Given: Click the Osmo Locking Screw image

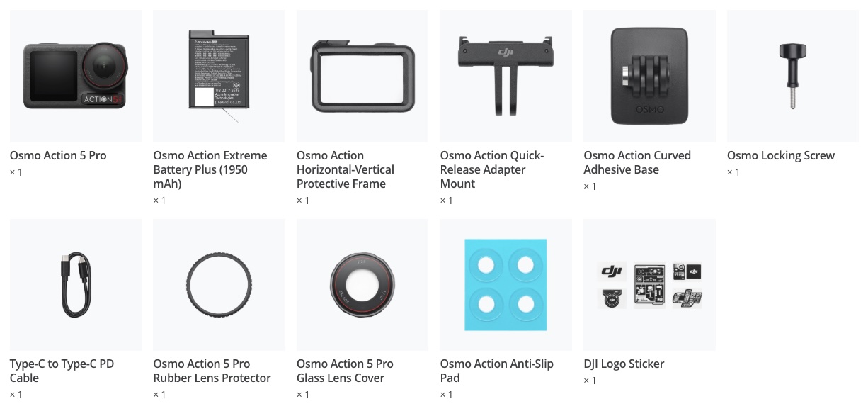Looking at the screenshot, I should (x=793, y=76).
